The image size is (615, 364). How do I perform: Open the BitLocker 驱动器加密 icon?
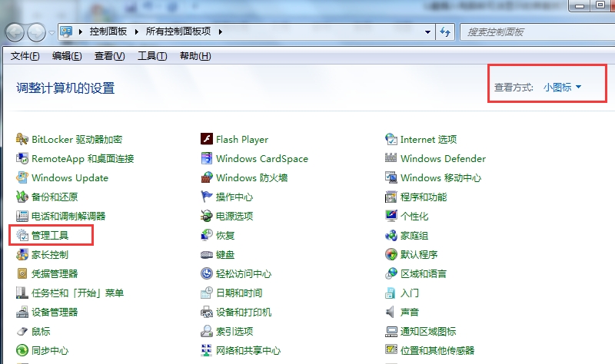22,139
